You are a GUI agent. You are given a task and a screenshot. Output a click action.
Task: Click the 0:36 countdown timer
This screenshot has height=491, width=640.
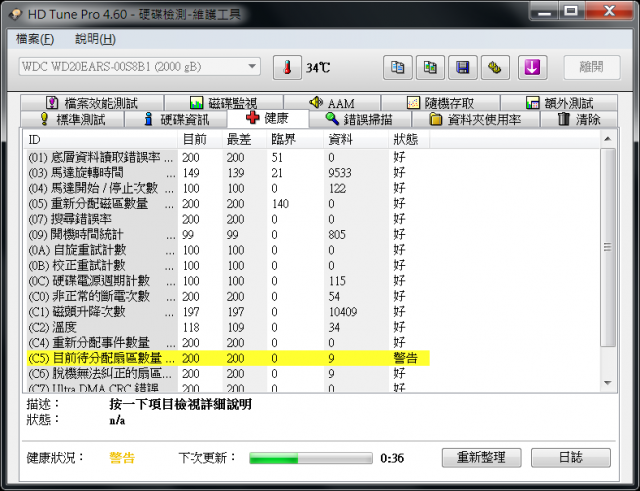(x=392, y=458)
